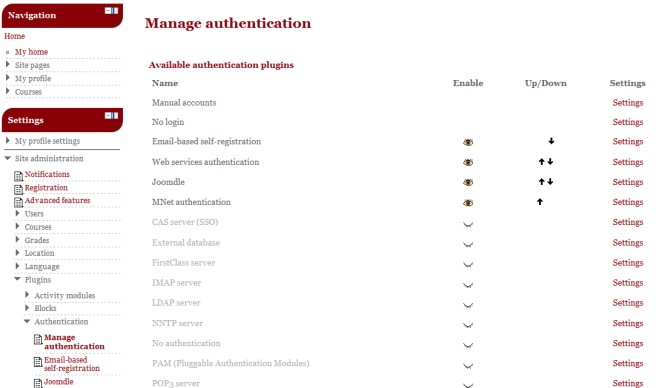This screenshot has width=665, height=388.
Task: Collapse the Plugins tree node
Action: (x=17, y=279)
